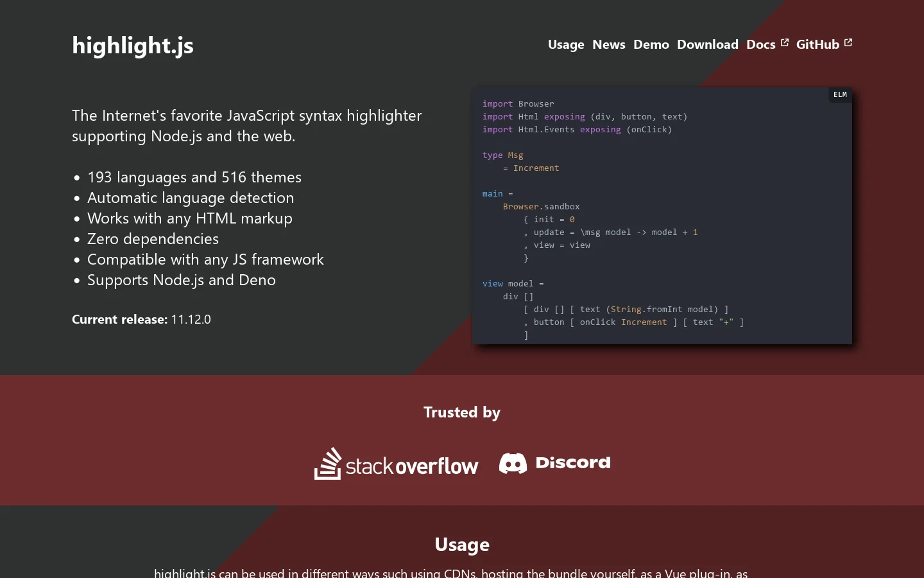Open the Demo page
The height and width of the screenshot is (578, 924).
(651, 44)
